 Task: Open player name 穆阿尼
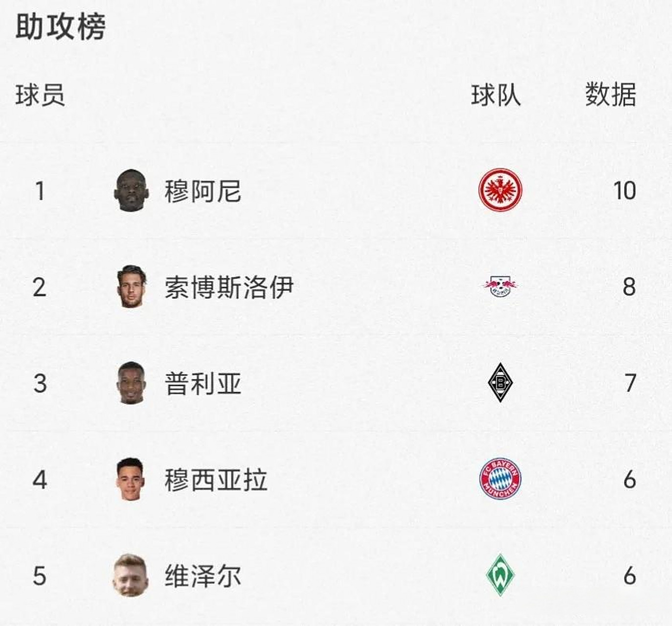coord(202,191)
